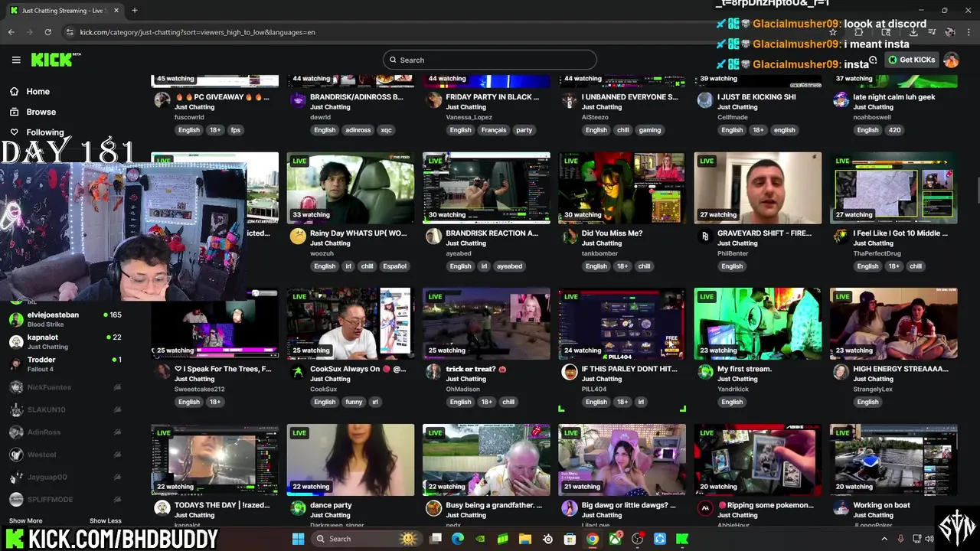The image size is (980, 551).
Task: Open the Xbox app from the taskbar
Action: click(615, 539)
